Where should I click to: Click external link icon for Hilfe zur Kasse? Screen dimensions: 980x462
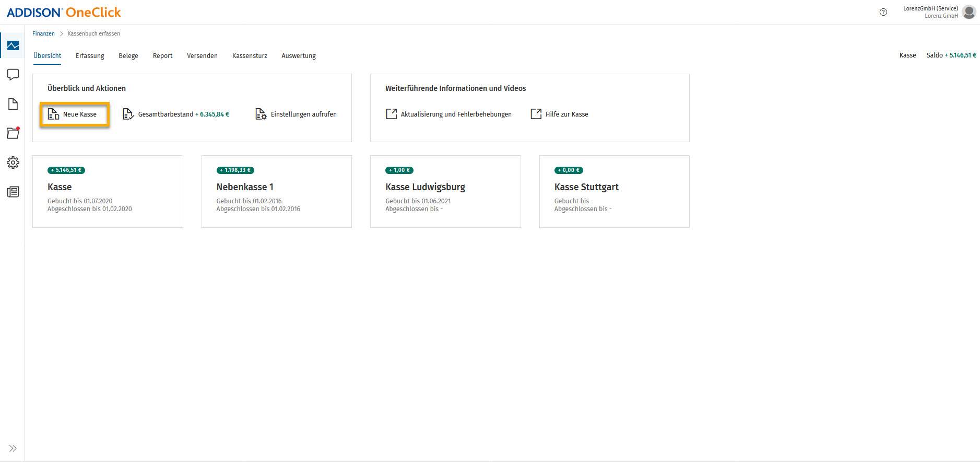tap(536, 114)
